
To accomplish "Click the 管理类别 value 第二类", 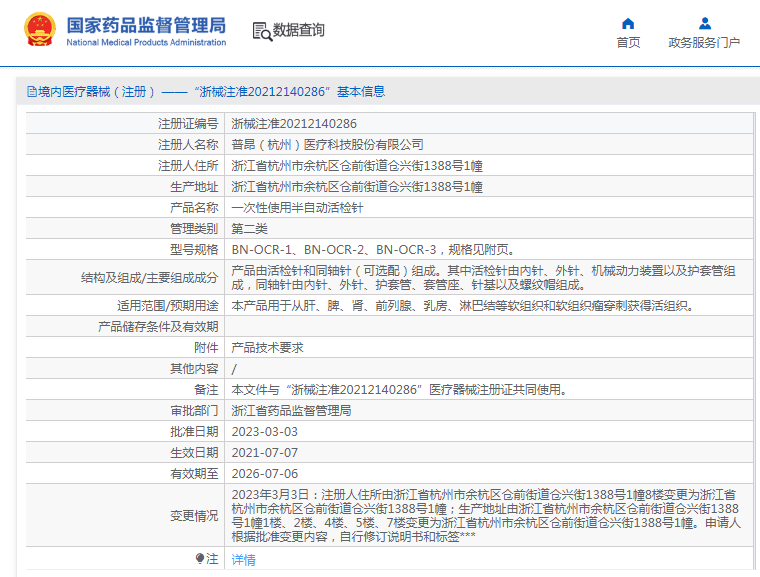I will pyautogui.click(x=250, y=229).
